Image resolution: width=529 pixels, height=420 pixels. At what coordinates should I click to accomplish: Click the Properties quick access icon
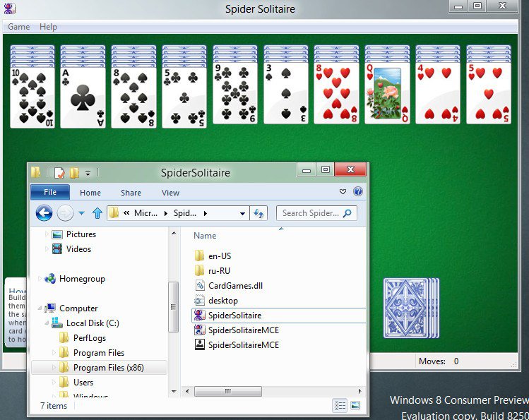click(x=59, y=173)
